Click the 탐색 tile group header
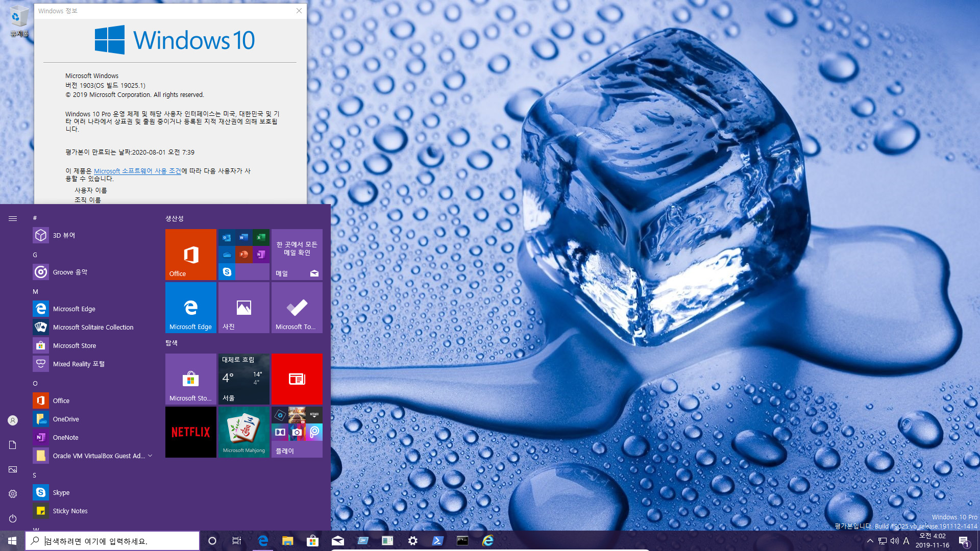Image resolution: width=980 pixels, height=551 pixels. click(171, 343)
